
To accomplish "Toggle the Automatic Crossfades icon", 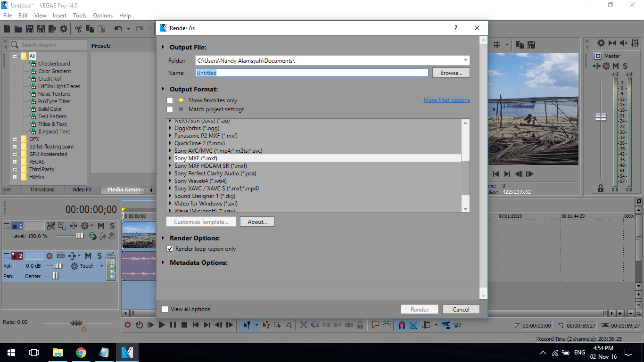I will [x=413, y=325].
